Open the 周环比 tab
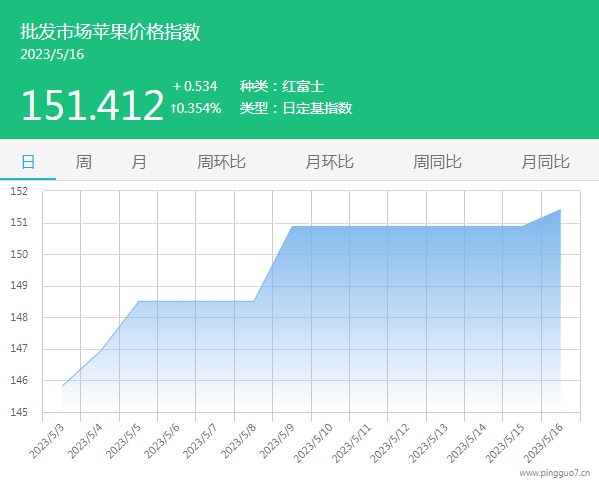 (x=221, y=162)
